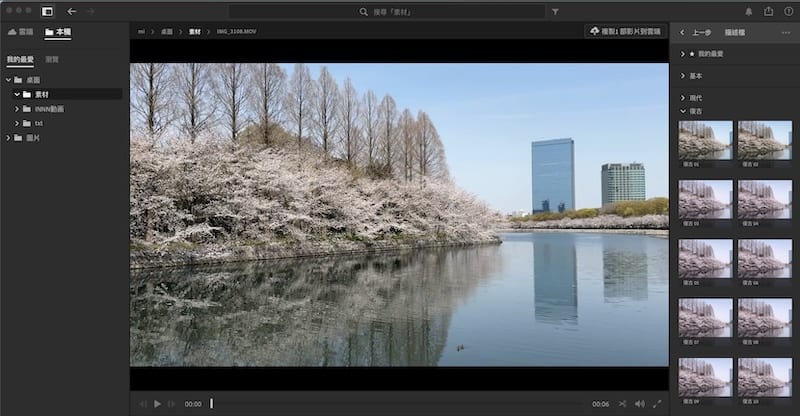800x416 pixels.
Task: Click the video playhead marker
Action: coord(212,404)
